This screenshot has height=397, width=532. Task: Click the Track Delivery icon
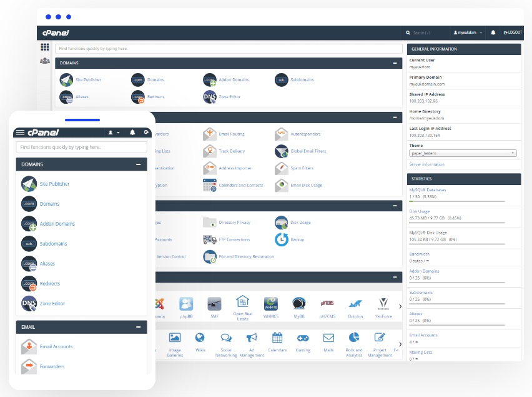(209, 151)
